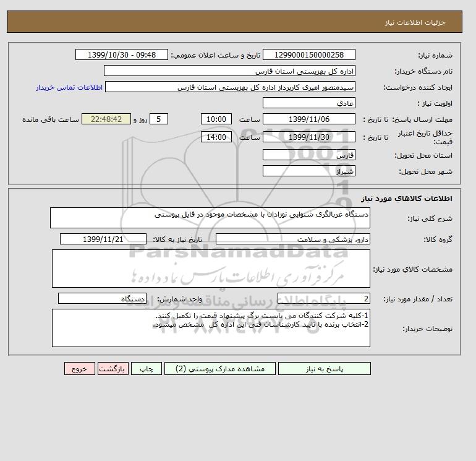Click the remaining days field showing 5

159,119
